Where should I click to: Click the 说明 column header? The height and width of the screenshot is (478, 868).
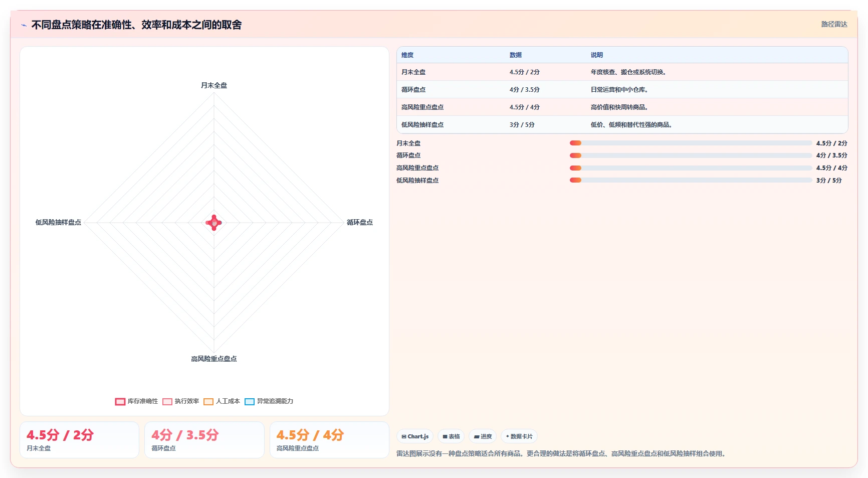pos(597,55)
